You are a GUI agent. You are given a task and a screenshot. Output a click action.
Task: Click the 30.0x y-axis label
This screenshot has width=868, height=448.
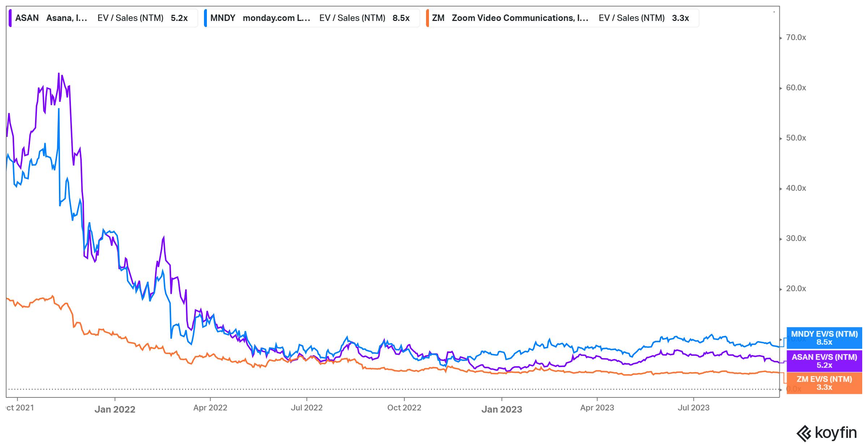coord(796,238)
